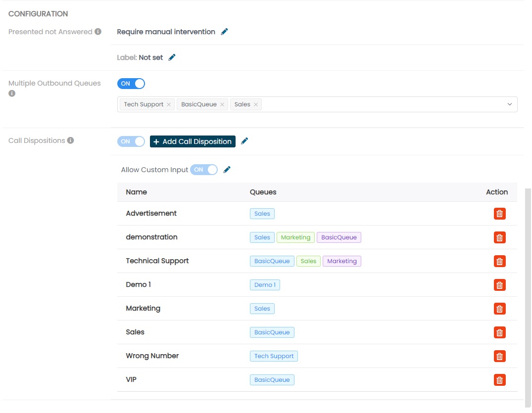Delete the VIP disposition

[499, 380]
